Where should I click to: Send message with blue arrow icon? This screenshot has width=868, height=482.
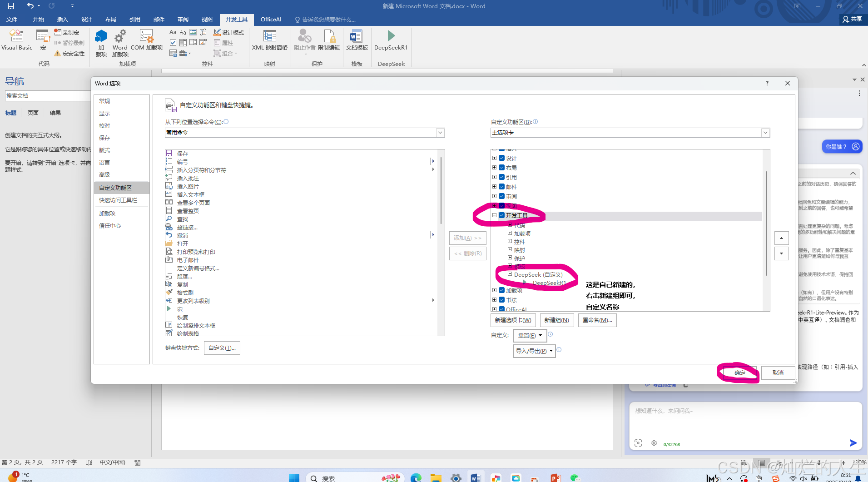click(853, 443)
